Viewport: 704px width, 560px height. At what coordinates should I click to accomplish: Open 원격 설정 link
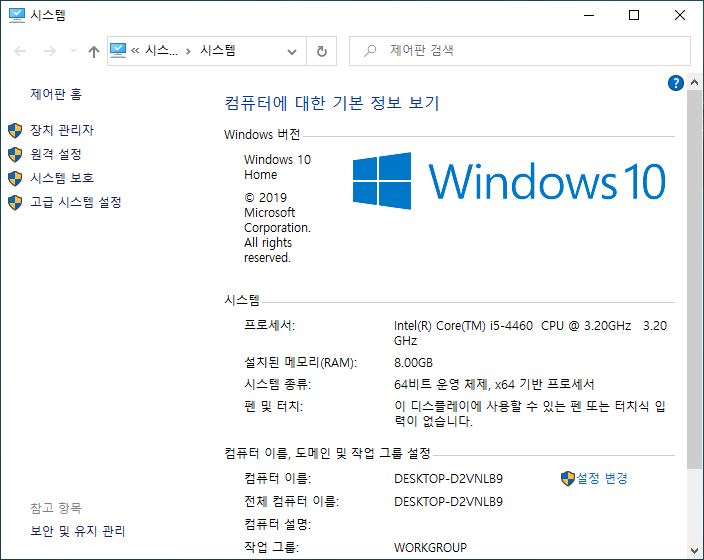[56, 154]
